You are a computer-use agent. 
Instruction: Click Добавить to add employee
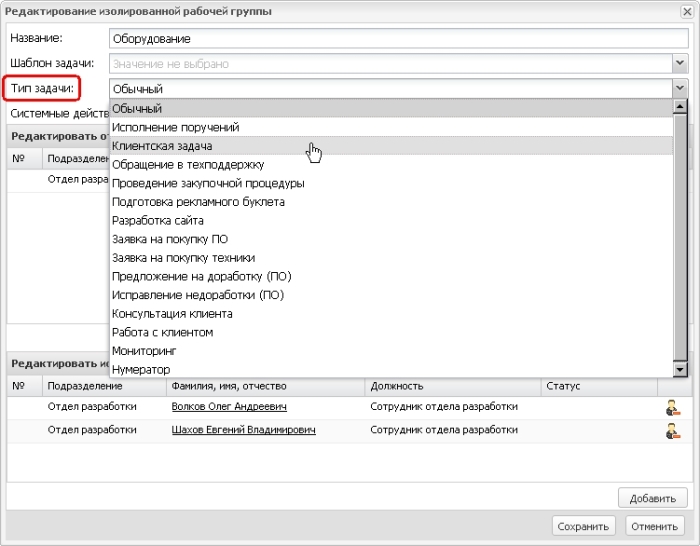coord(653,498)
